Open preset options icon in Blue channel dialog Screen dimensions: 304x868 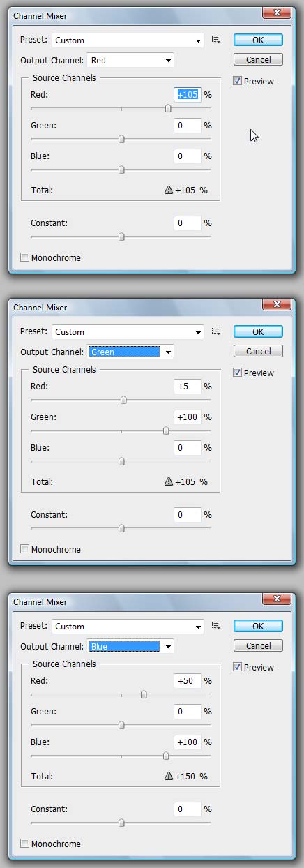coord(216,627)
